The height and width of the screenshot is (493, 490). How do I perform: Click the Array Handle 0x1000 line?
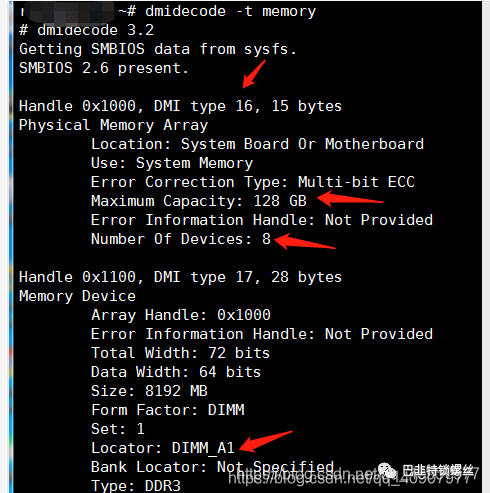[181, 315]
